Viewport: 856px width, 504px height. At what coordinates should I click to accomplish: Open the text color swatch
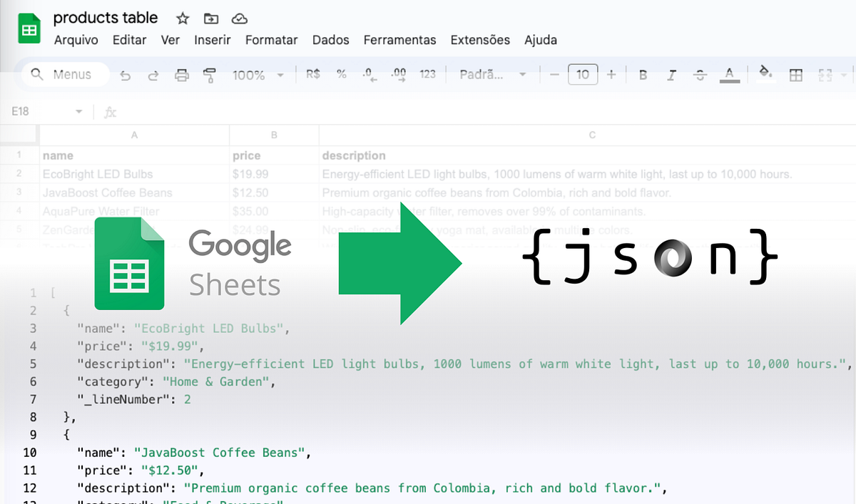[x=728, y=74]
